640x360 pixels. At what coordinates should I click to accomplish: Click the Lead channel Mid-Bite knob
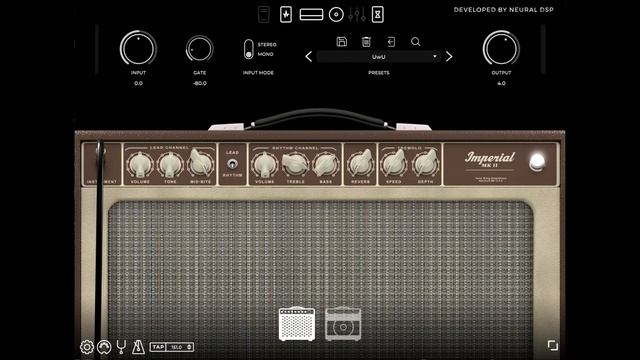200,163
